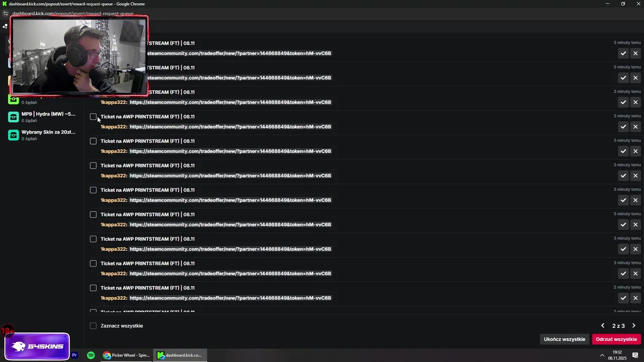Switch to Picker Wheel Chrome taskbar window
Viewport: 644px width, 362px height.
[x=127, y=355]
